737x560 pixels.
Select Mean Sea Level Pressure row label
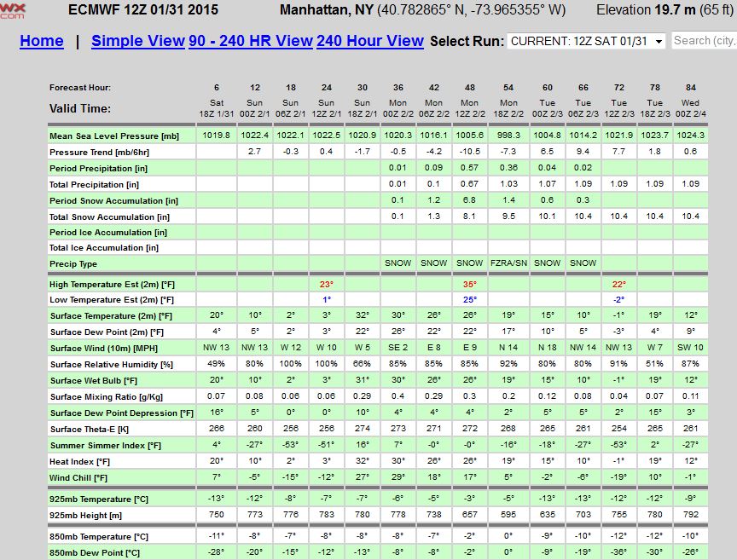tap(114, 136)
